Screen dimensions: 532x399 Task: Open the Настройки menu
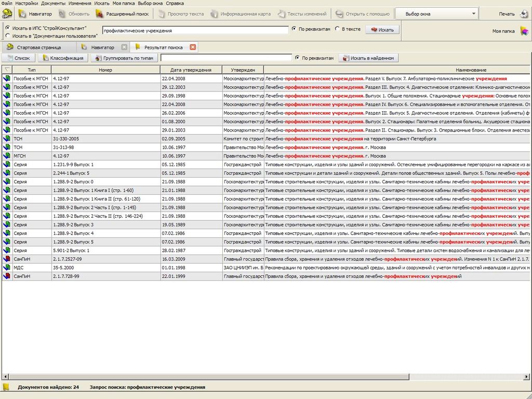[x=27, y=4]
